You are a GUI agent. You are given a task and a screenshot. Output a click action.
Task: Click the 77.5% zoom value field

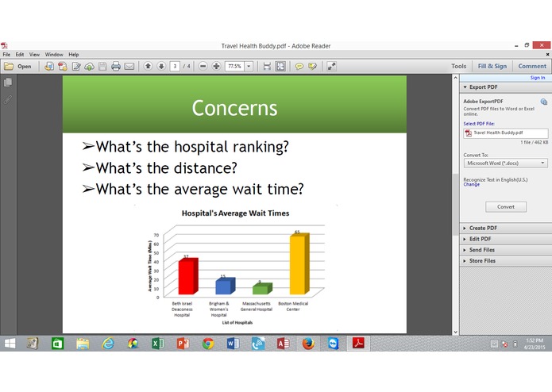(x=235, y=66)
